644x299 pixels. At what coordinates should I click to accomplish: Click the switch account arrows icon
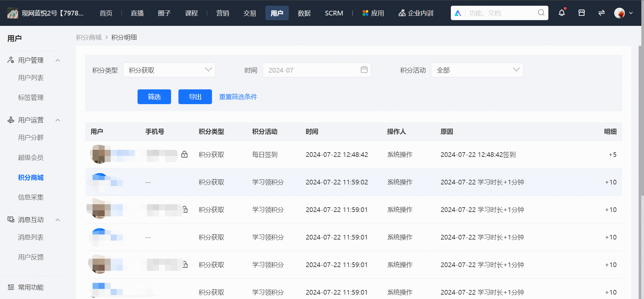pos(601,13)
